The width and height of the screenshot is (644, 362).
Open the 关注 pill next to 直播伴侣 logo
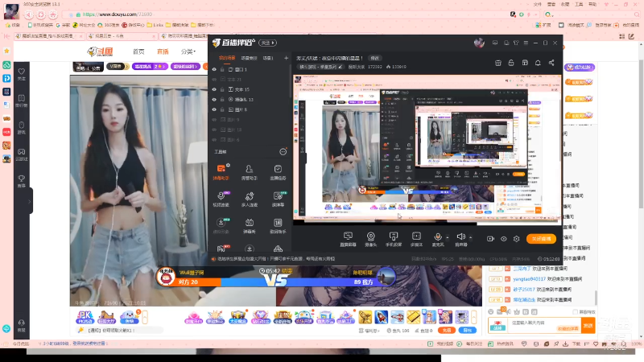267,43
